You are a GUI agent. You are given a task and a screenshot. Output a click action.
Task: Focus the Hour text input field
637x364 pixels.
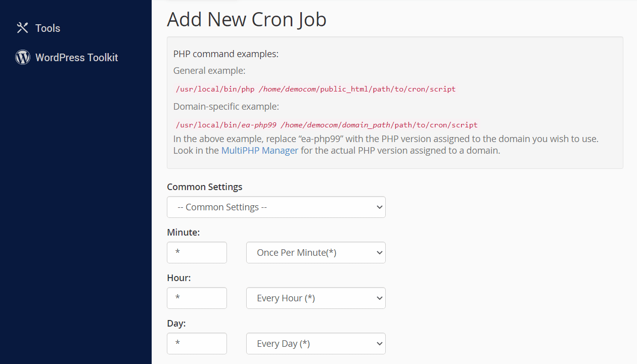[x=197, y=298]
